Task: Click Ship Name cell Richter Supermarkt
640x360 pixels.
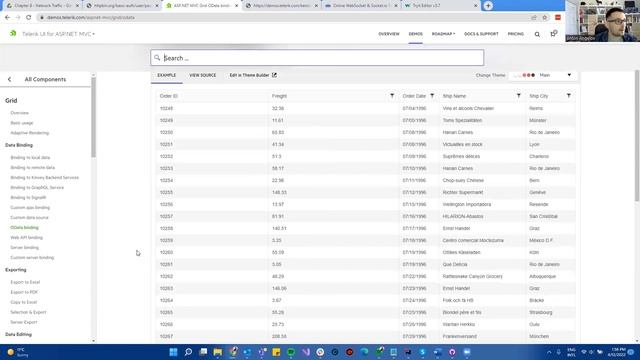Action: pyautogui.click(x=463, y=192)
